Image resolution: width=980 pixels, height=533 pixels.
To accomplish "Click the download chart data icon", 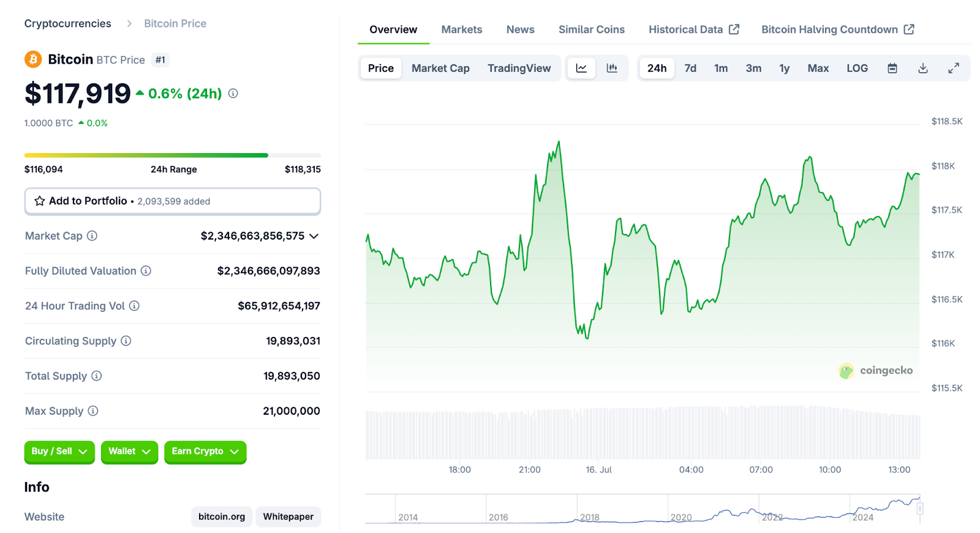I will point(923,68).
